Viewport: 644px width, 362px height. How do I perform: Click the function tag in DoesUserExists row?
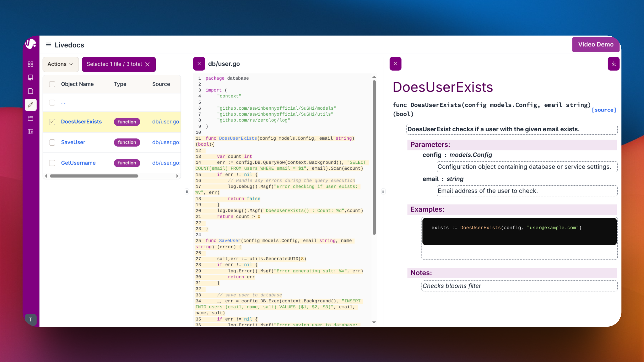(127, 122)
